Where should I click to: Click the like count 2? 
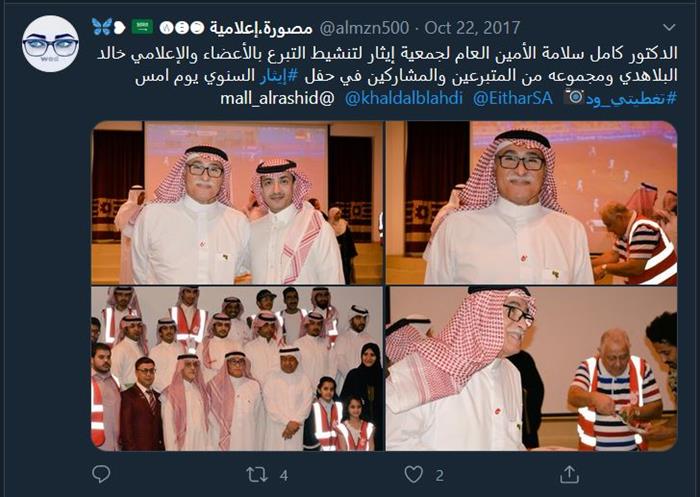(x=440, y=476)
